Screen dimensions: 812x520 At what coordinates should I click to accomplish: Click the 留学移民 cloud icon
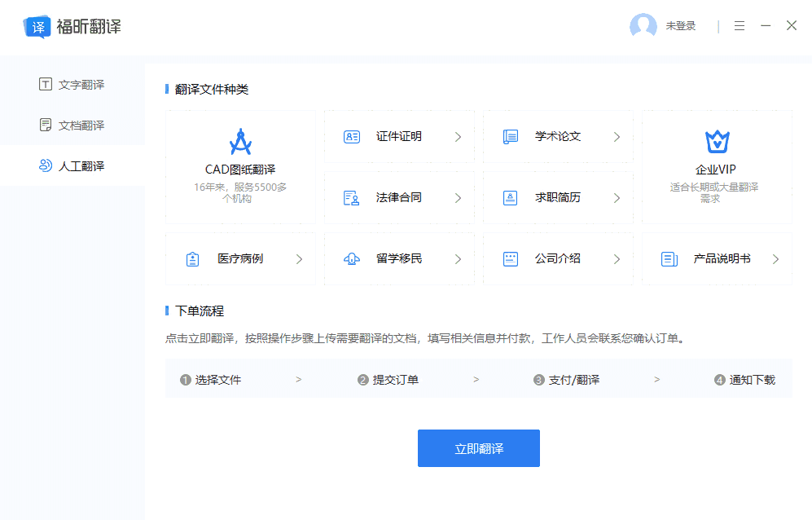(x=350, y=258)
